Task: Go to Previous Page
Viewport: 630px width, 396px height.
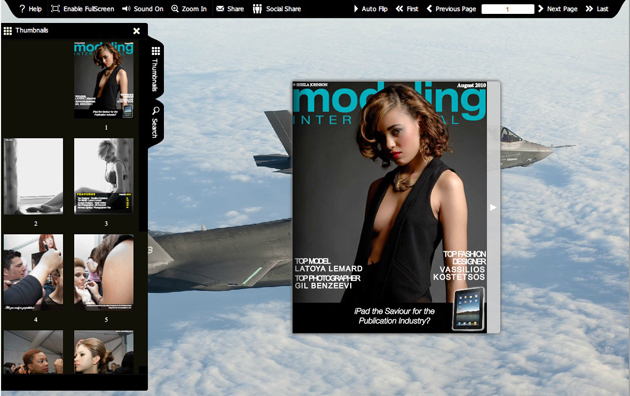Action: click(429, 8)
